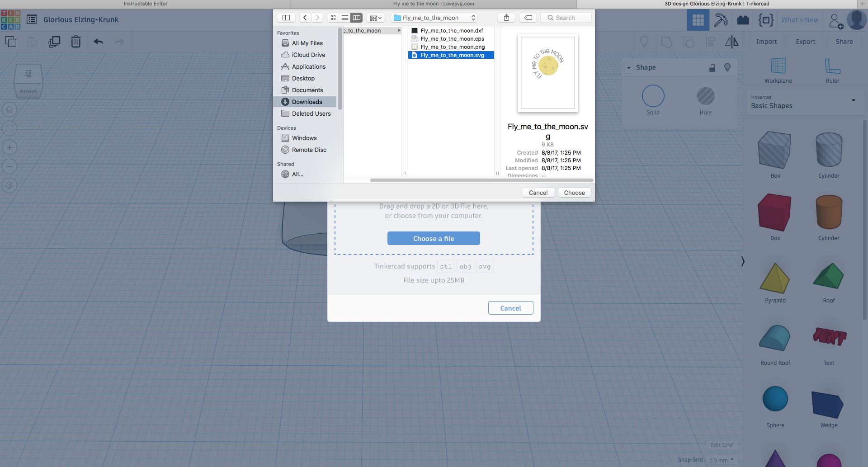Open the Instructable Editor browser tab
This screenshot has width=868, height=467.
pyautogui.click(x=146, y=4)
